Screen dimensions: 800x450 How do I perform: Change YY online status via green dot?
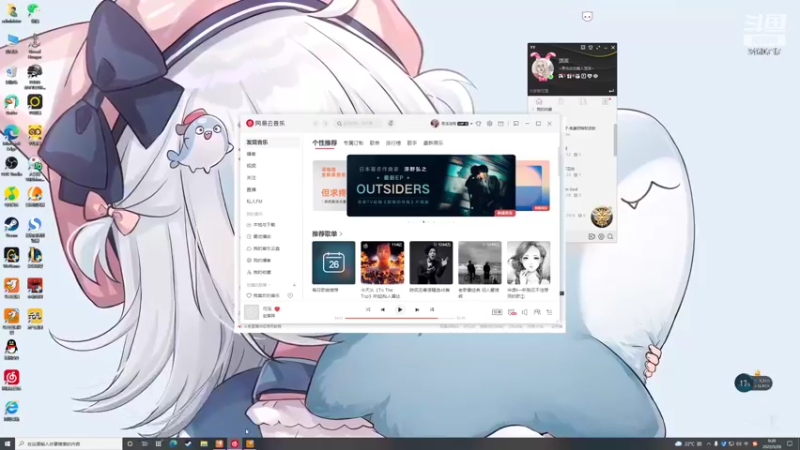(x=551, y=77)
